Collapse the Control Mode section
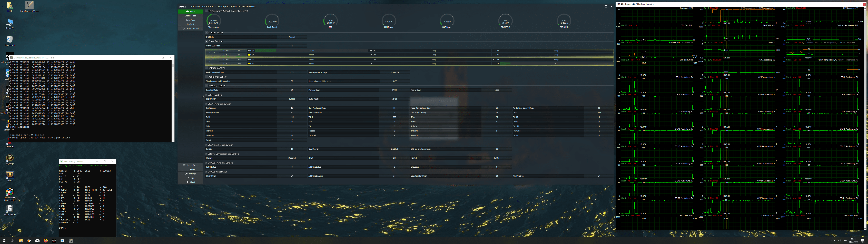868x244 pixels. [206, 33]
